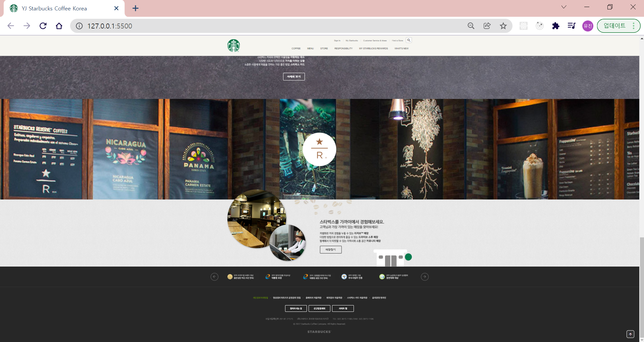Click the green 개인정보처리방침 footer link

[x=261, y=298]
